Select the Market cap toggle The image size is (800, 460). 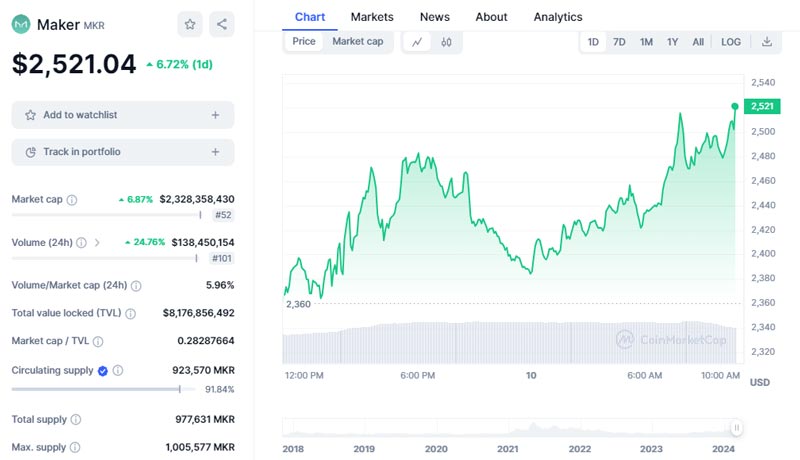358,41
